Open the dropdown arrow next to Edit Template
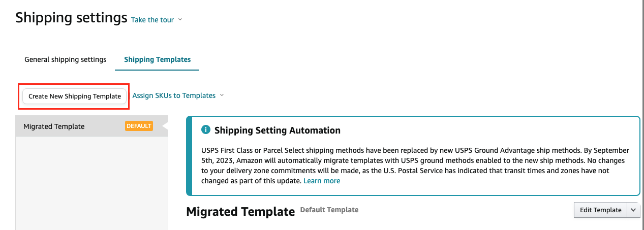 (x=633, y=210)
